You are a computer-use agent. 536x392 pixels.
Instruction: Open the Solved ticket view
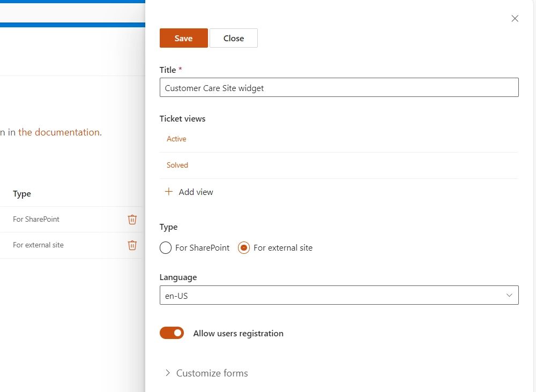coord(177,165)
